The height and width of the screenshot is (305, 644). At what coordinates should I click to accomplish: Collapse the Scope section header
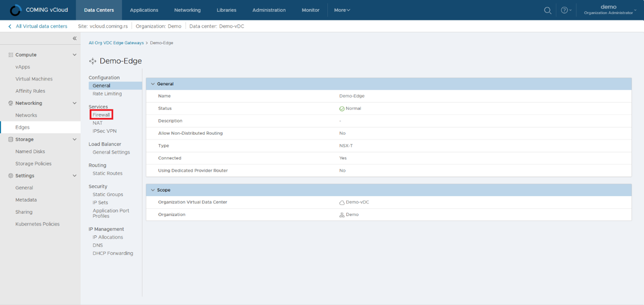[153, 190]
